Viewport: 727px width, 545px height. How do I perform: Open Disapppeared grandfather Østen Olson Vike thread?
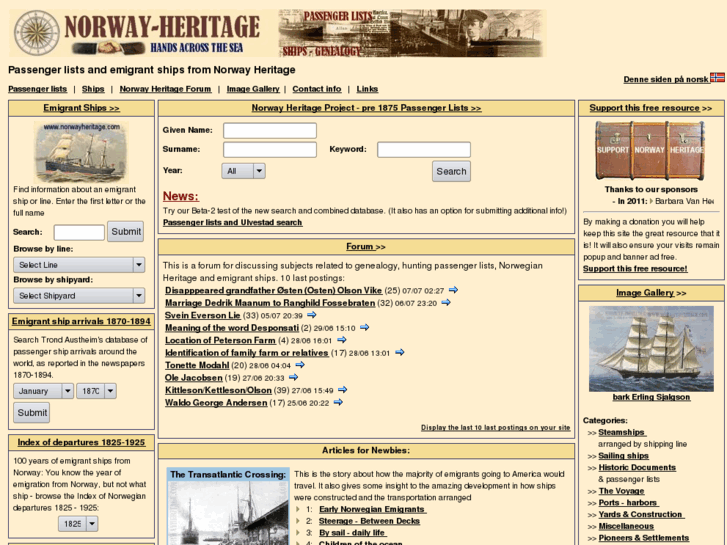tap(274, 290)
